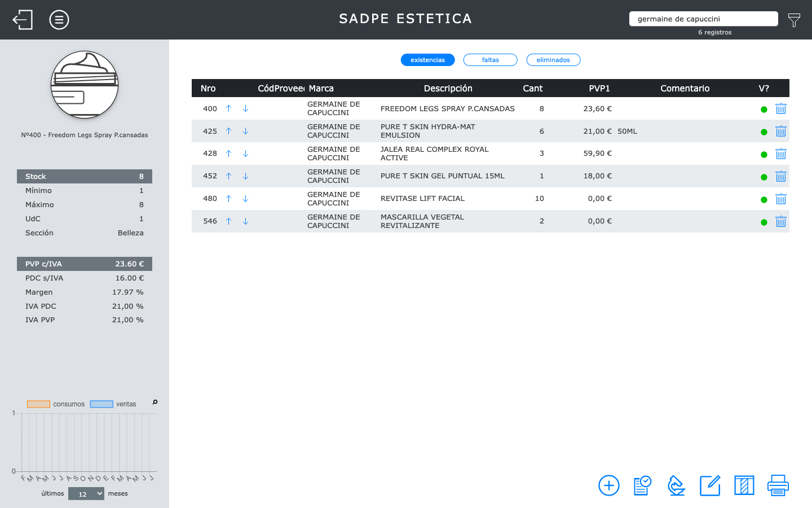Click the 'Margen 17.97 %' row
The image size is (812, 508).
point(85,292)
